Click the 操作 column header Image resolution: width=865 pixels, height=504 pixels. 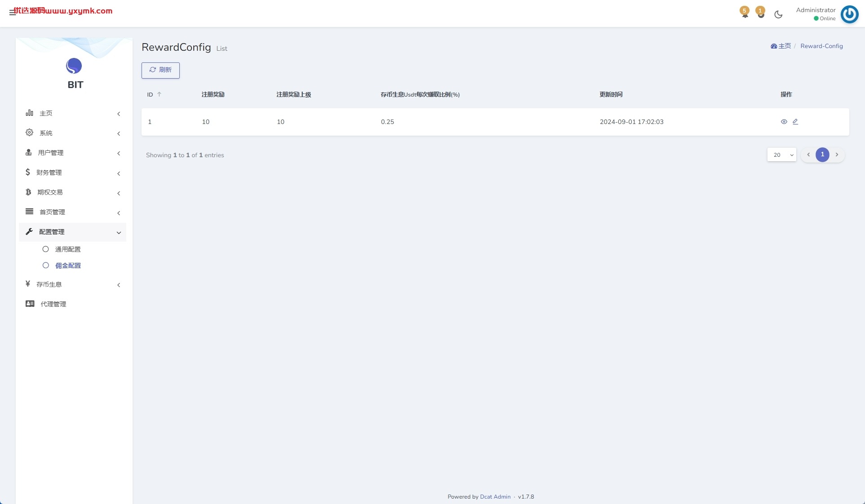[x=786, y=94]
